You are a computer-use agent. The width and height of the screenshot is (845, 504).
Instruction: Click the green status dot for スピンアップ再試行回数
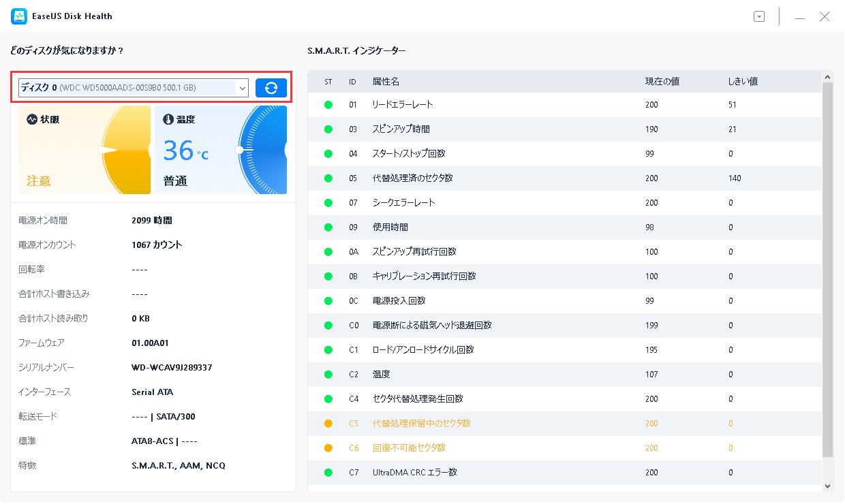tap(328, 252)
